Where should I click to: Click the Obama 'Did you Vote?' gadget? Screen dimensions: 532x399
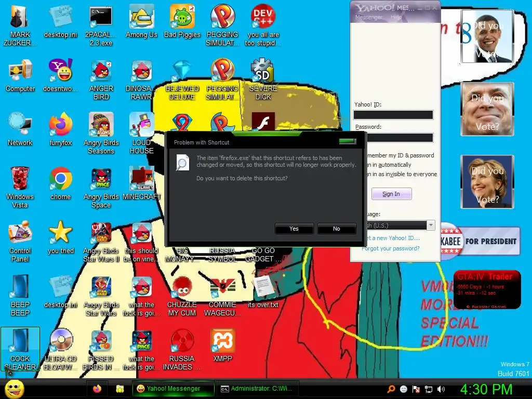tap(487, 36)
